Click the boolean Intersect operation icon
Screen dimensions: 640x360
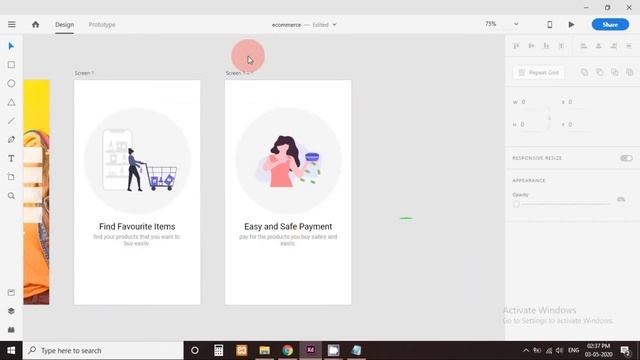pyautogui.click(x=615, y=72)
